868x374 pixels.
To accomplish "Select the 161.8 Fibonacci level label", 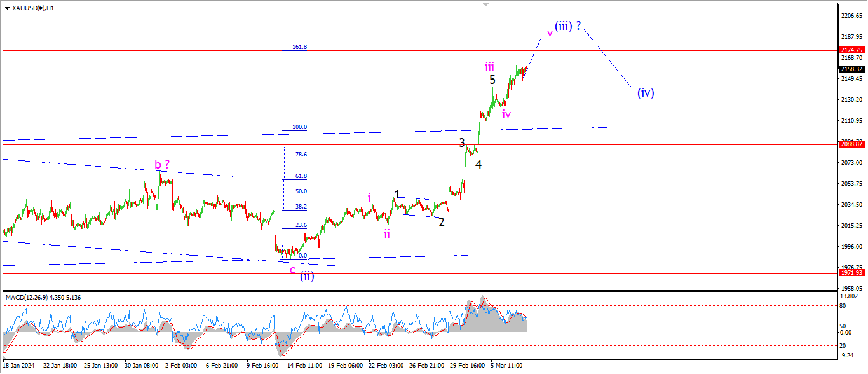I will pos(299,47).
